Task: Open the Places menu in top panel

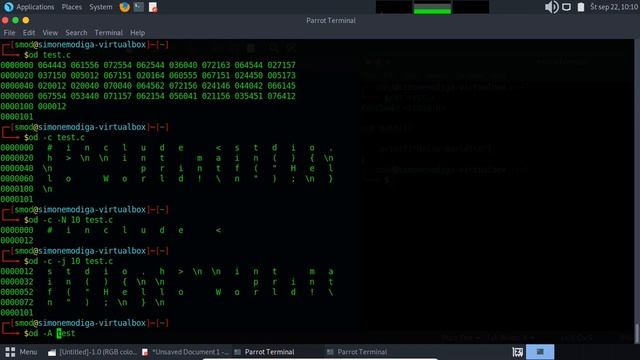Action: point(71,7)
